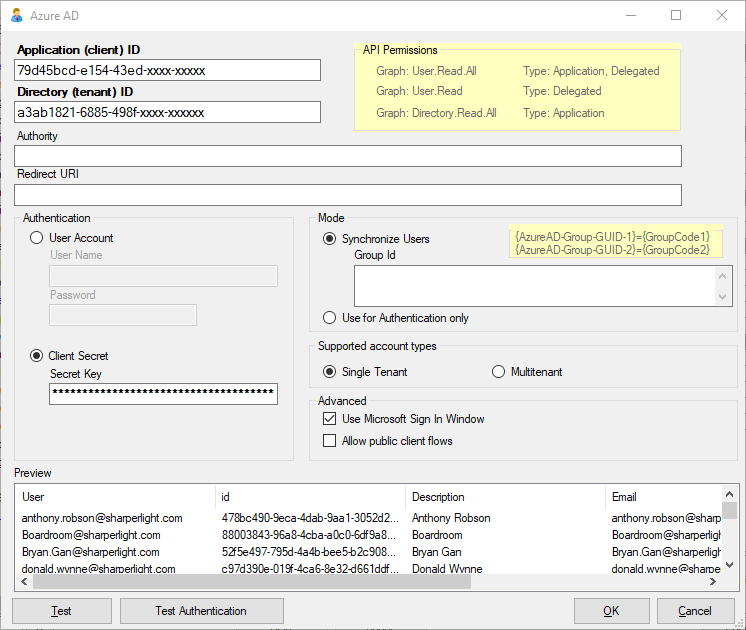Click the Anthony Robson description cell
746x630 pixels.
coord(451,518)
